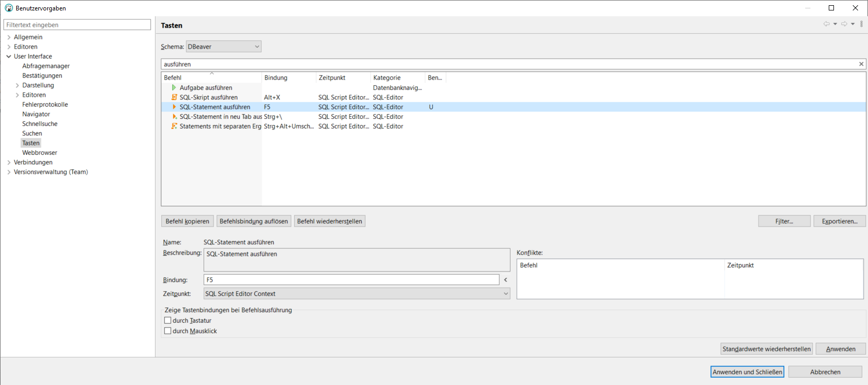
Task: Expand the Versionsverwaltung (Team) node
Action: coord(9,172)
